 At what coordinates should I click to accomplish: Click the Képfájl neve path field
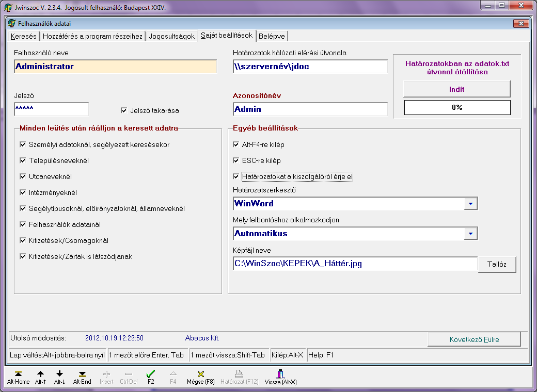(355, 264)
